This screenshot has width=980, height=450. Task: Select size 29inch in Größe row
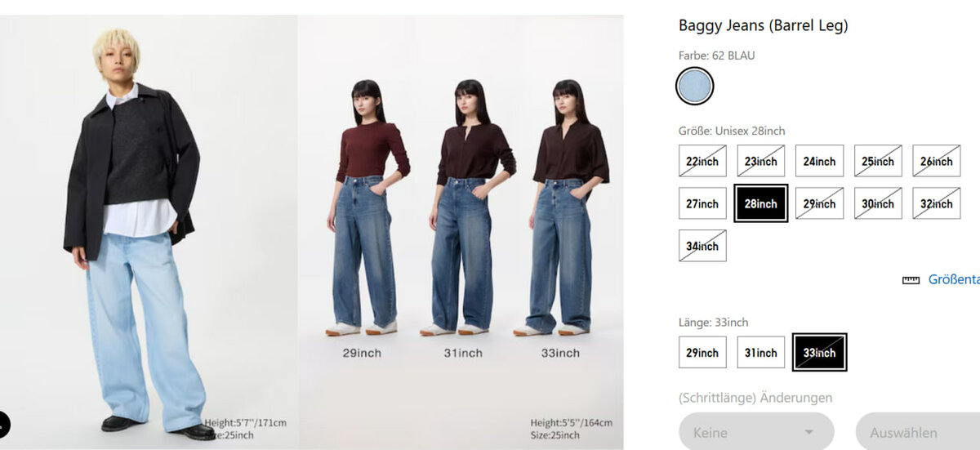[819, 203]
